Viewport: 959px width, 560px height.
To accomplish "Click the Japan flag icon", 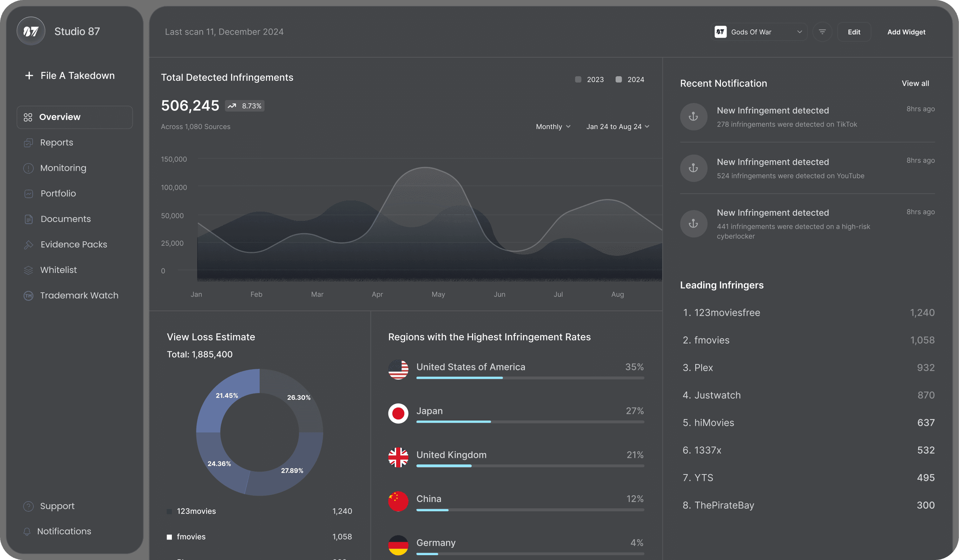I will click(x=398, y=413).
